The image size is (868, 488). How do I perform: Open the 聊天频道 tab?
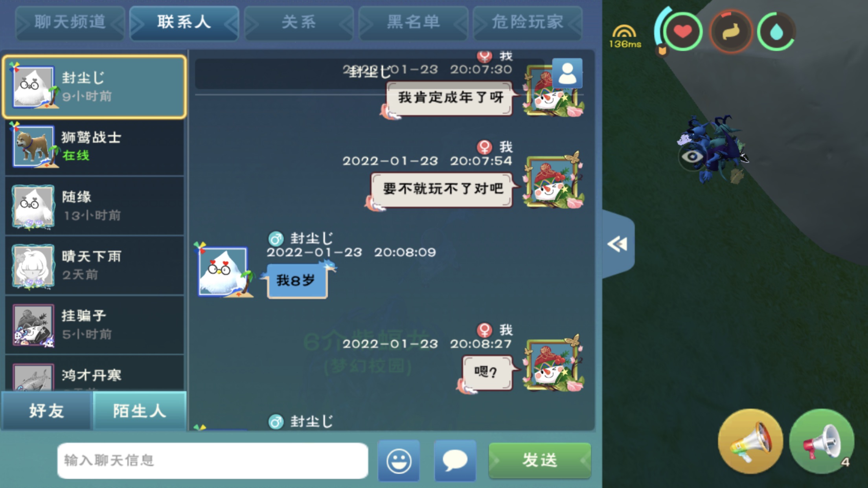tap(70, 22)
